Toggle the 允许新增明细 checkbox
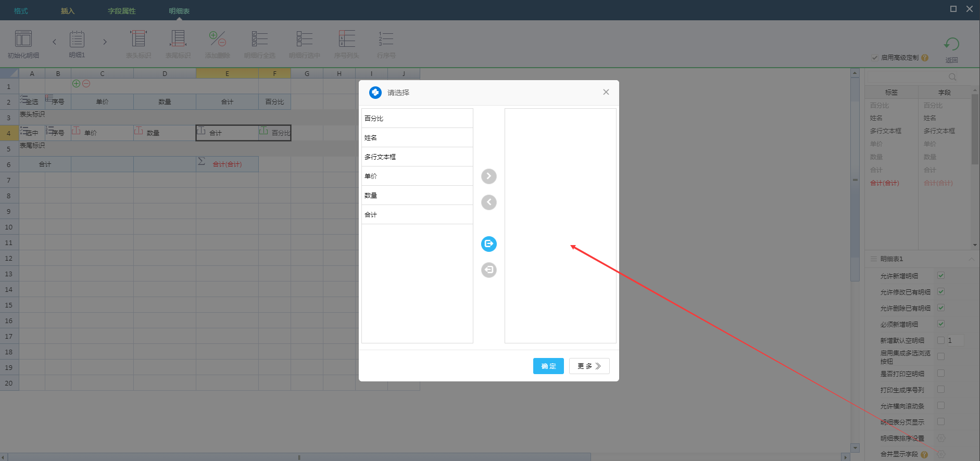 (941, 276)
